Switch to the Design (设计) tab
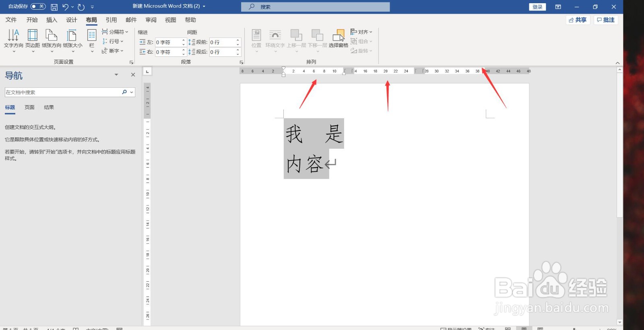Image resolution: width=644 pixels, height=330 pixels. [72, 20]
